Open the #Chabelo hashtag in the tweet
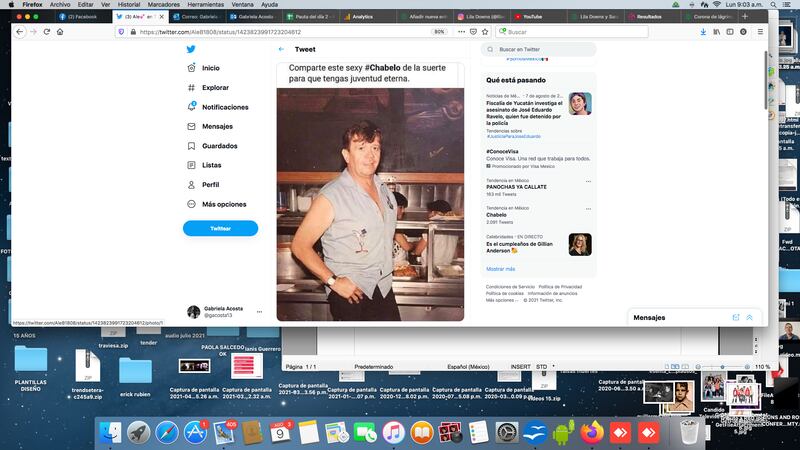This screenshot has width=800, height=450. coord(383,68)
